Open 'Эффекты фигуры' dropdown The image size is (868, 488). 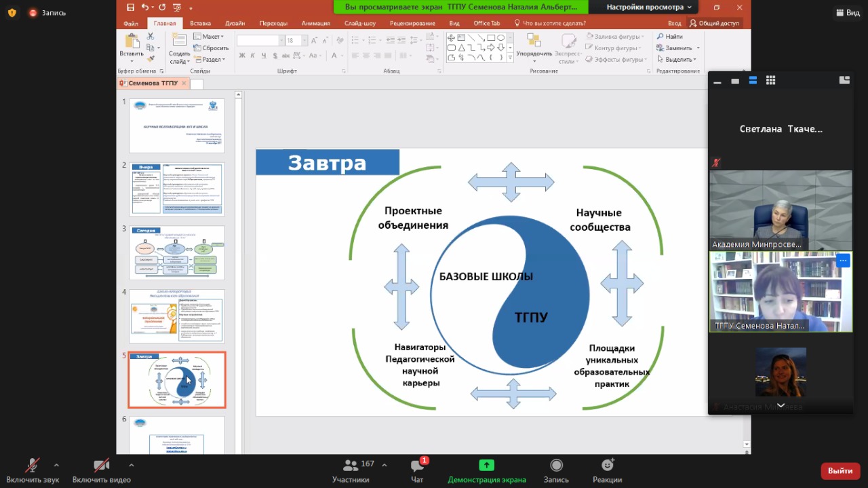(617, 60)
